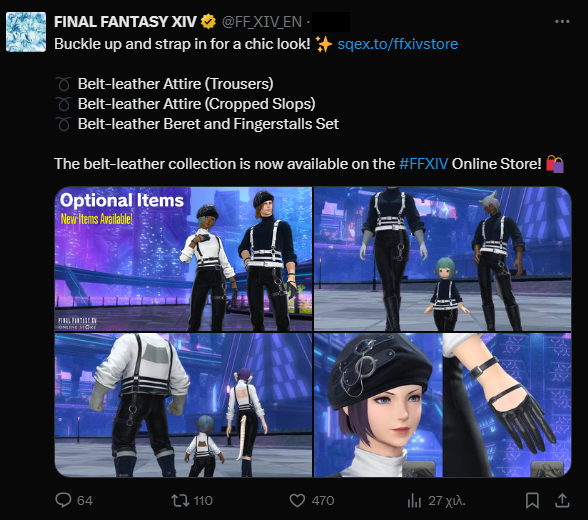Image resolution: width=588 pixels, height=520 pixels.
Task: Open the back-view suspenders image
Action: tap(183, 405)
